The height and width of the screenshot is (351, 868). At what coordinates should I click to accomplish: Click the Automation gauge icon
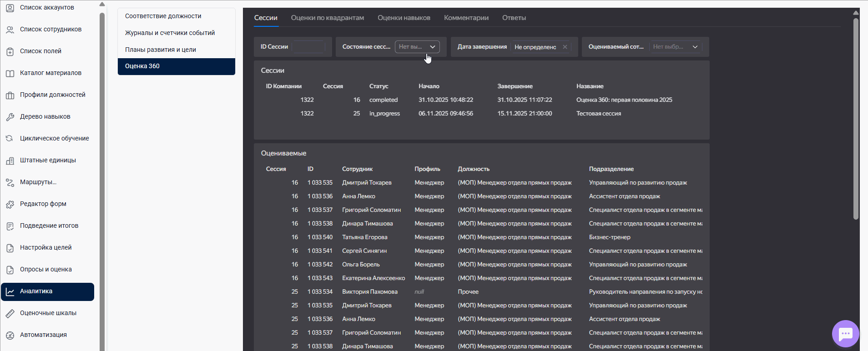[x=10, y=335]
